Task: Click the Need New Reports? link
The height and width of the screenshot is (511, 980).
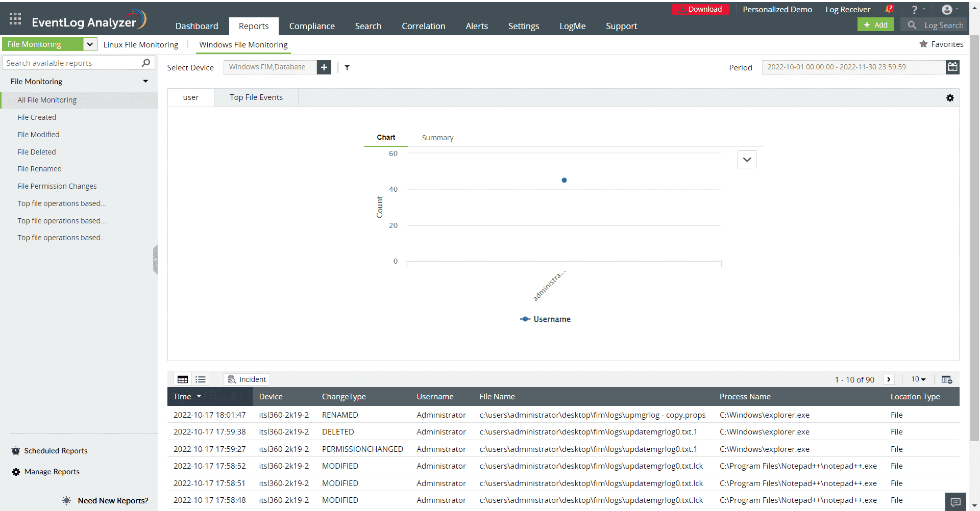Action: 113,501
